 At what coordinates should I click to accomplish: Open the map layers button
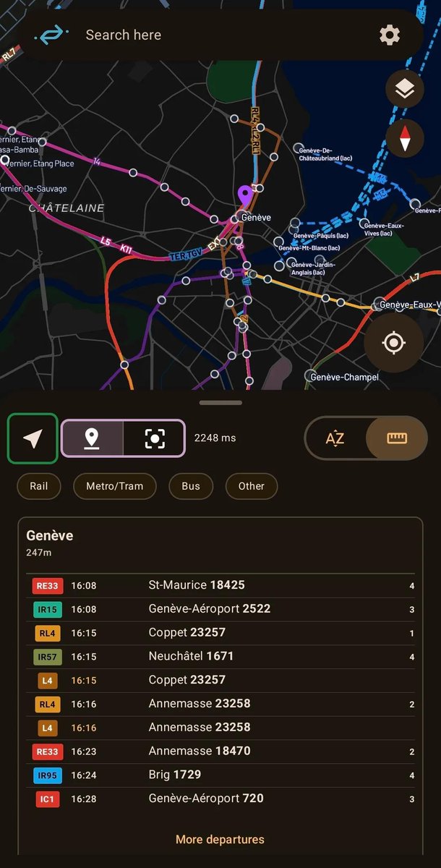pos(405,89)
